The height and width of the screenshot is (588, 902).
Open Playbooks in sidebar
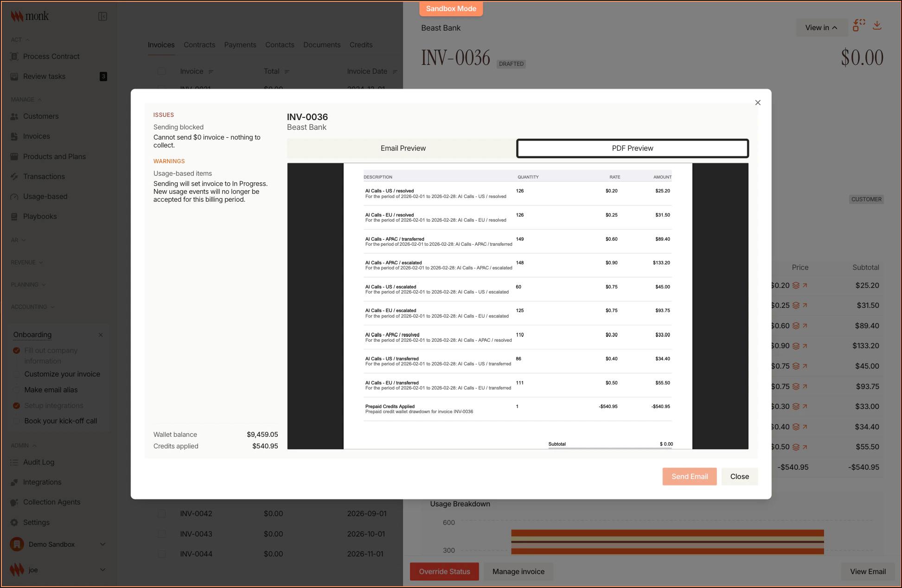[x=33, y=217]
